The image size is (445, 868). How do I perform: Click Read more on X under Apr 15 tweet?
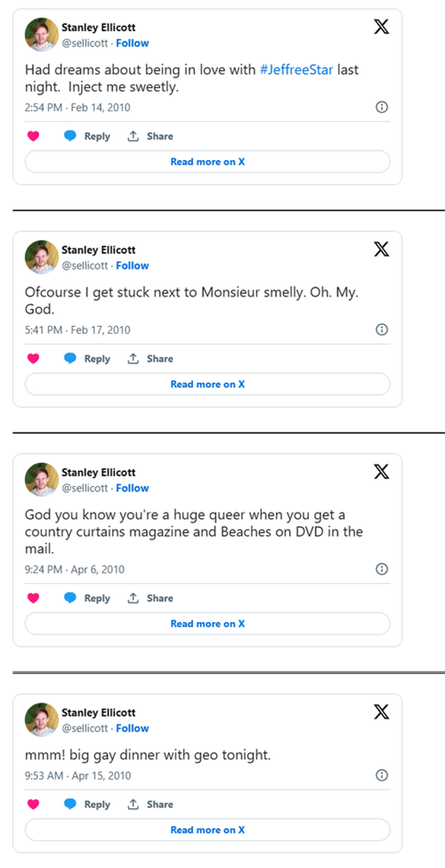pyautogui.click(x=207, y=830)
